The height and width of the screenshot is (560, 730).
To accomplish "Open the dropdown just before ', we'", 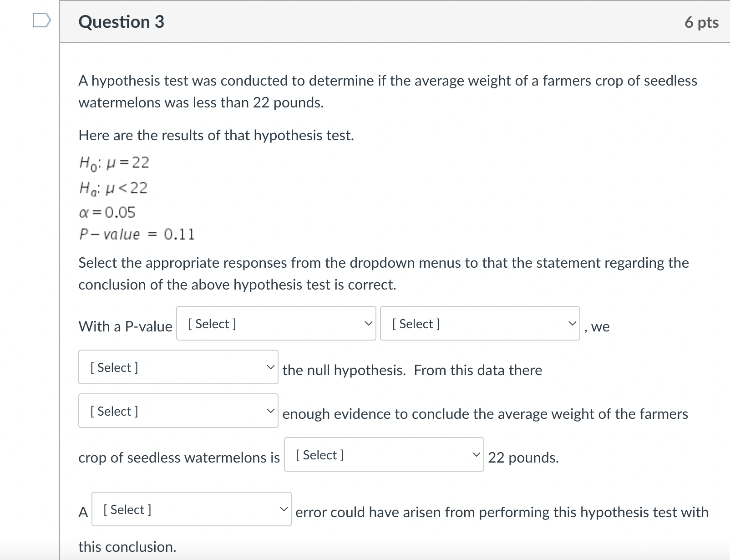I will pos(480,324).
